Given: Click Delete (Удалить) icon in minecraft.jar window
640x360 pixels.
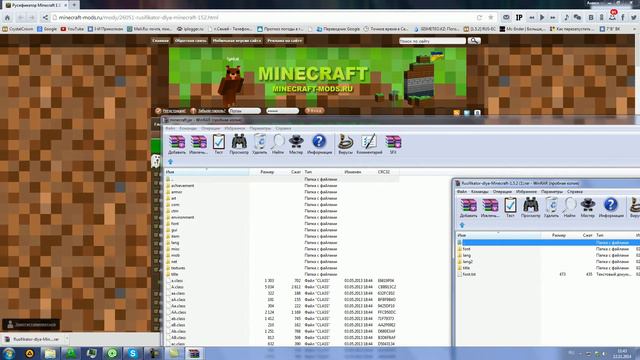Looking at the screenshot, I should [260, 144].
